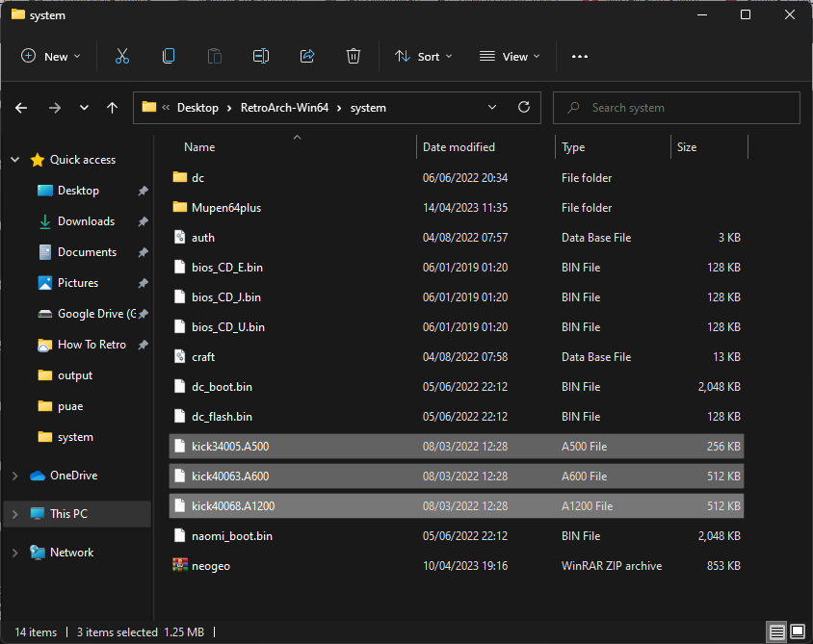
Task: Click the Google Drive icon in sidebar
Action: 45,314
